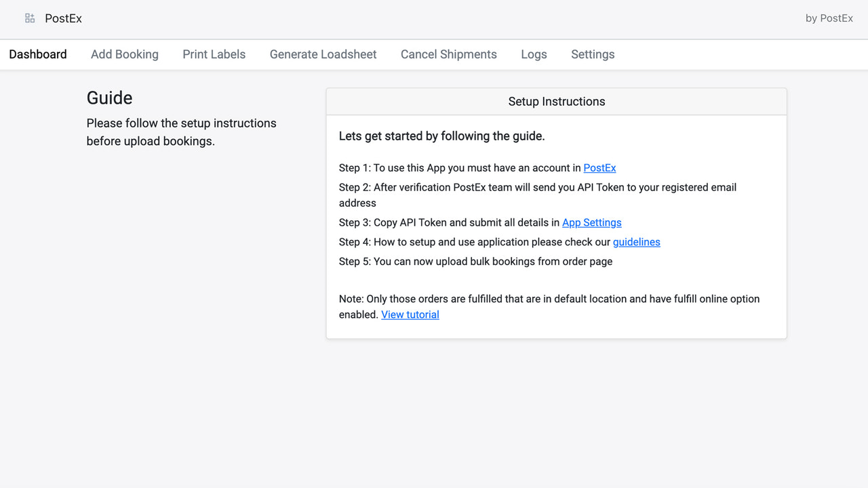
Task: Click the PostEx app title in header
Action: click(63, 18)
